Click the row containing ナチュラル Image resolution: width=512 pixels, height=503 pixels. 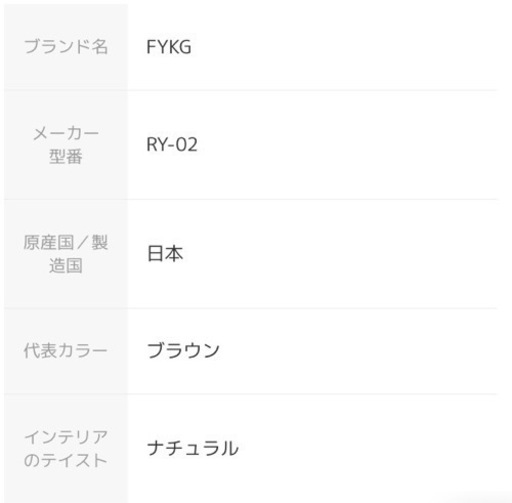250,448
